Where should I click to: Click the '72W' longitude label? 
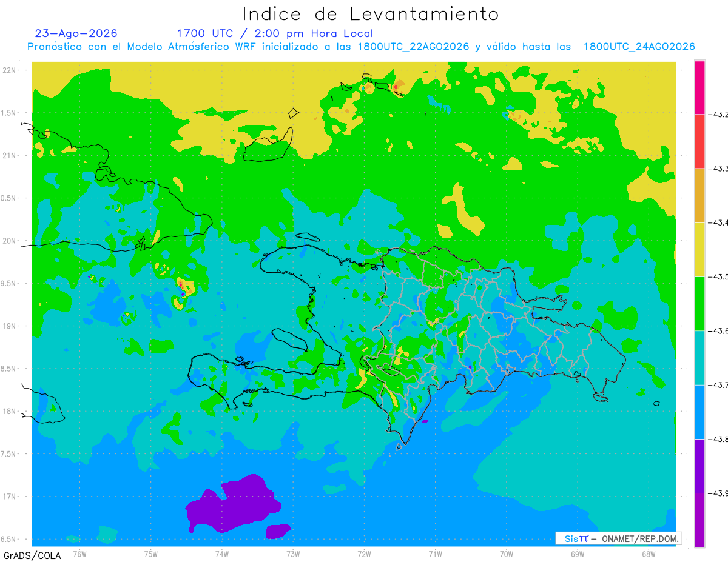[364, 554]
